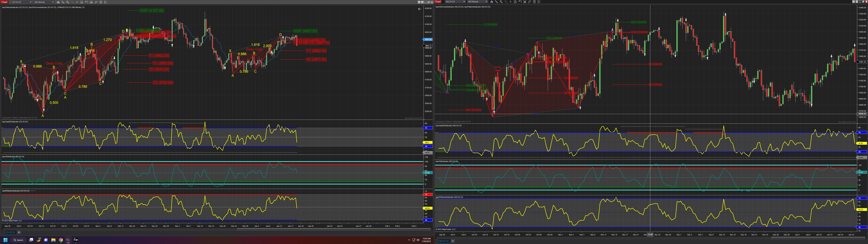Open Data Box icon on NQ chart
The width and height of the screenshot is (868, 244).
click(516, 2)
